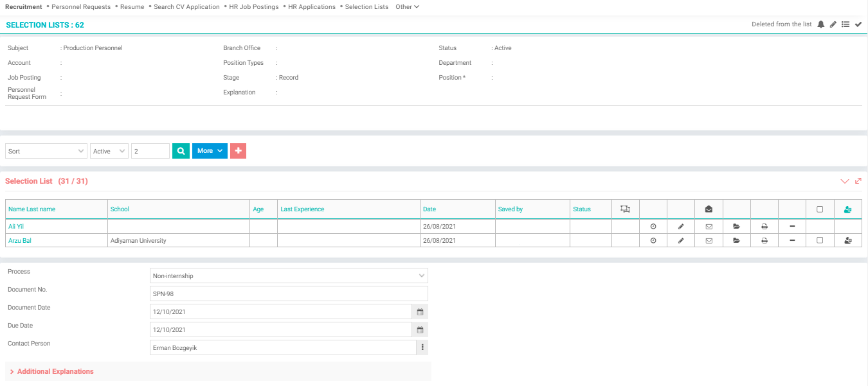The image size is (868, 386).
Task: Open the Sort dropdown
Action: [x=46, y=151]
